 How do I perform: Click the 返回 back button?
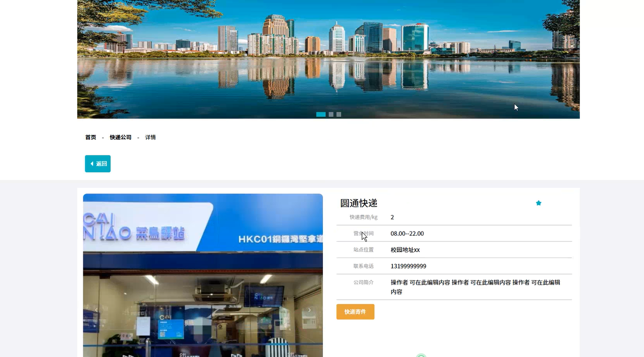(98, 164)
